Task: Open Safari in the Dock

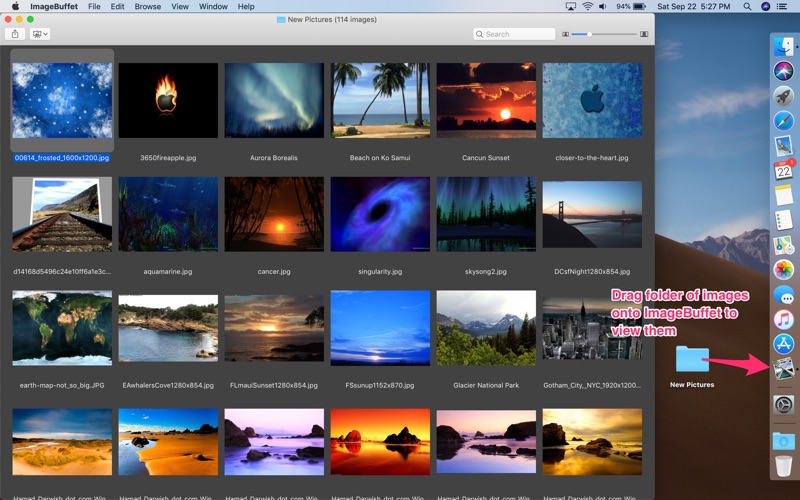Action: point(784,121)
